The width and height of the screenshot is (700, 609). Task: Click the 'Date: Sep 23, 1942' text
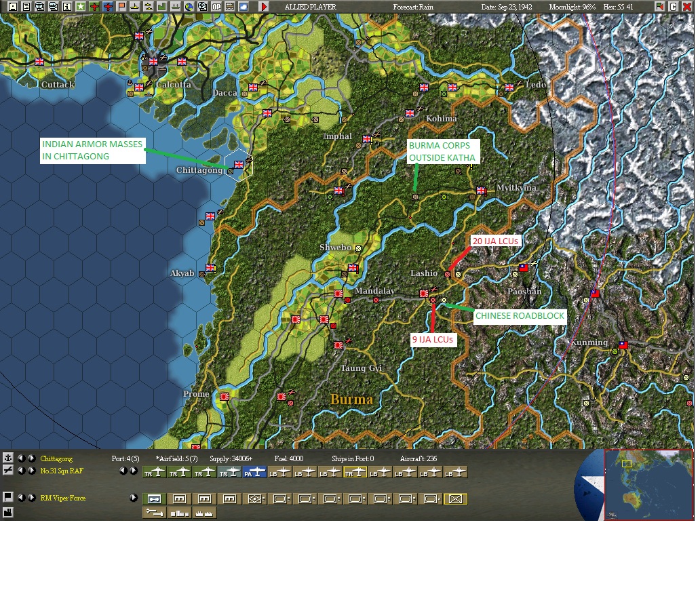(x=506, y=7)
